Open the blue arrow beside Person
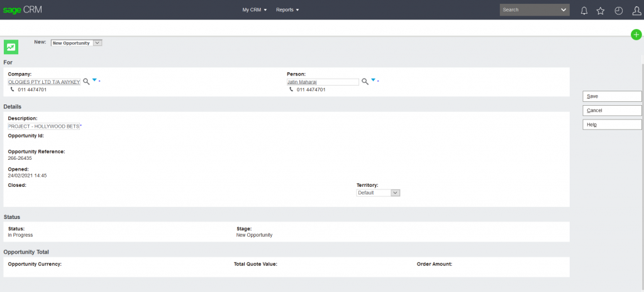The height and width of the screenshot is (292, 644). pyautogui.click(x=373, y=80)
